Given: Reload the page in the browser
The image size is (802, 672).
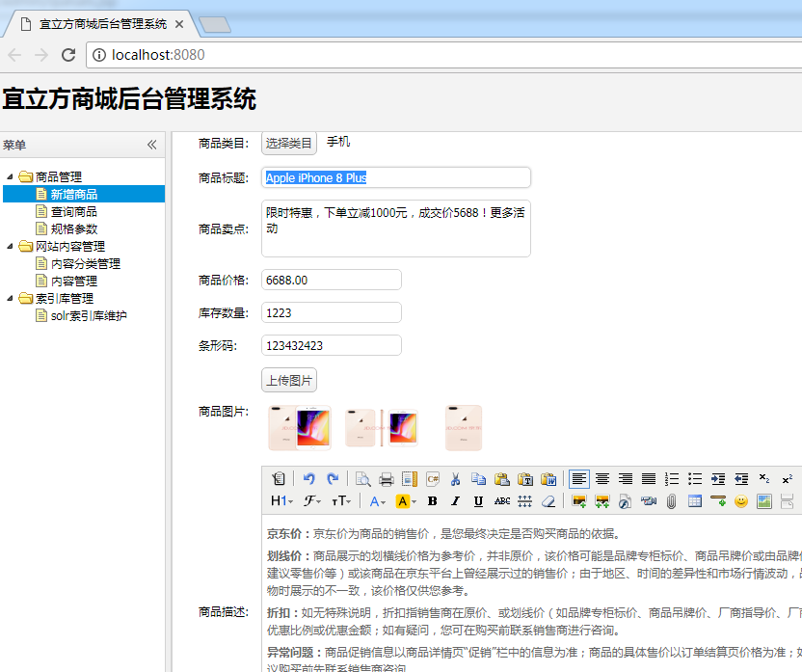Looking at the screenshot, I should [x=68, y=55].
